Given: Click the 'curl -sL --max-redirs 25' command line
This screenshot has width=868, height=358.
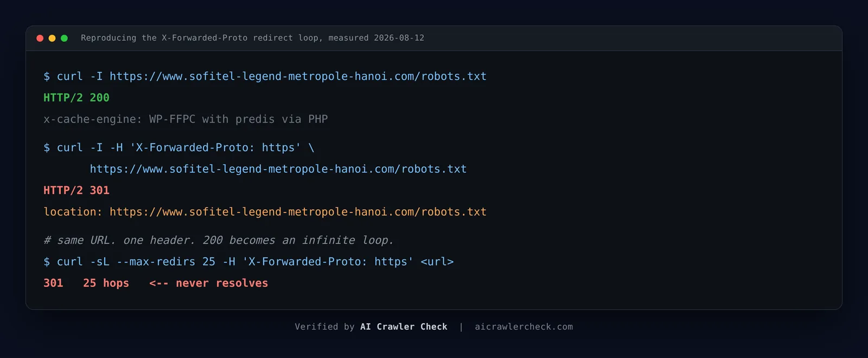Looking at the screenshot, I should [x=248, y=262].
